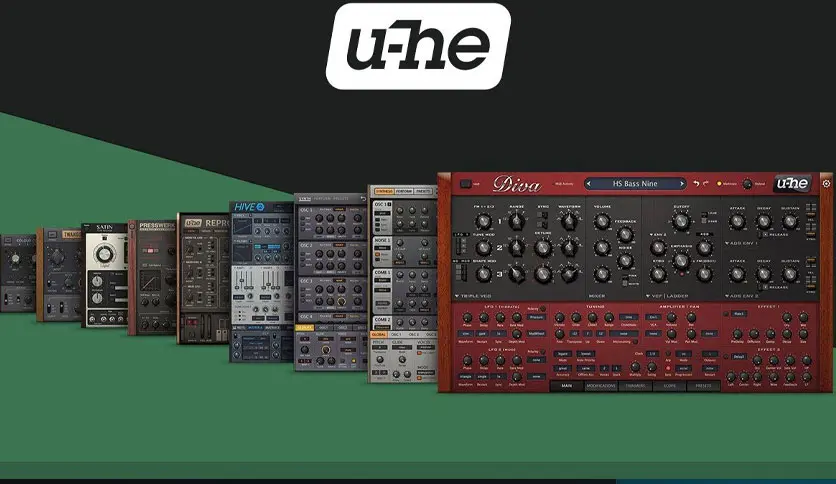Click the NOISE 1 module label
This screenshot has height=484, width=836.
click(382, 240)
